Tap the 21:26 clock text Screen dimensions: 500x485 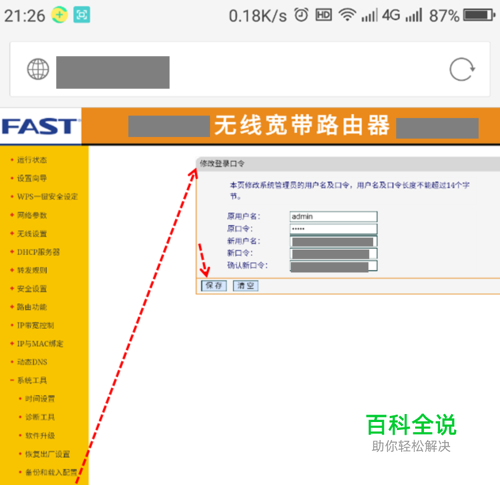pos(25,16)
